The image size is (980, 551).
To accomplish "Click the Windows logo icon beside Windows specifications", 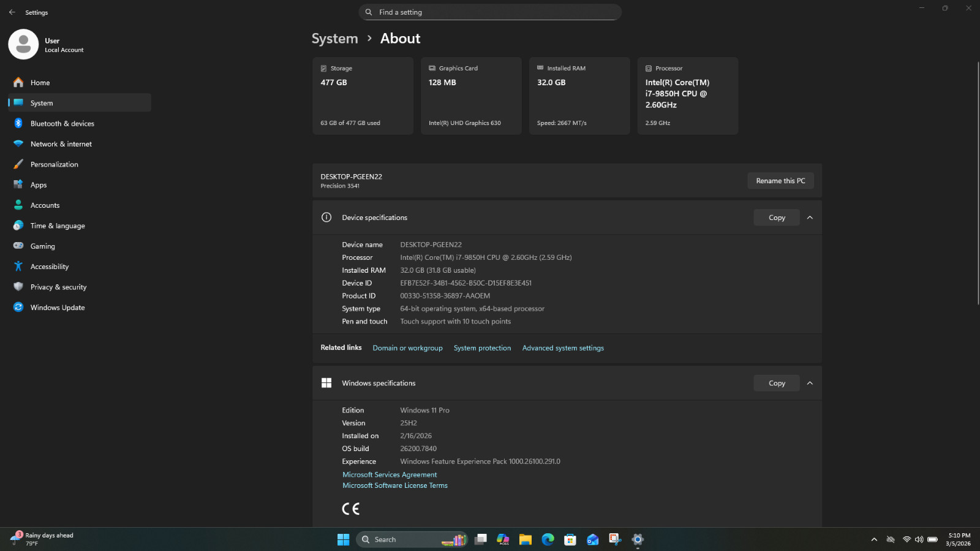I will point(326,383).
